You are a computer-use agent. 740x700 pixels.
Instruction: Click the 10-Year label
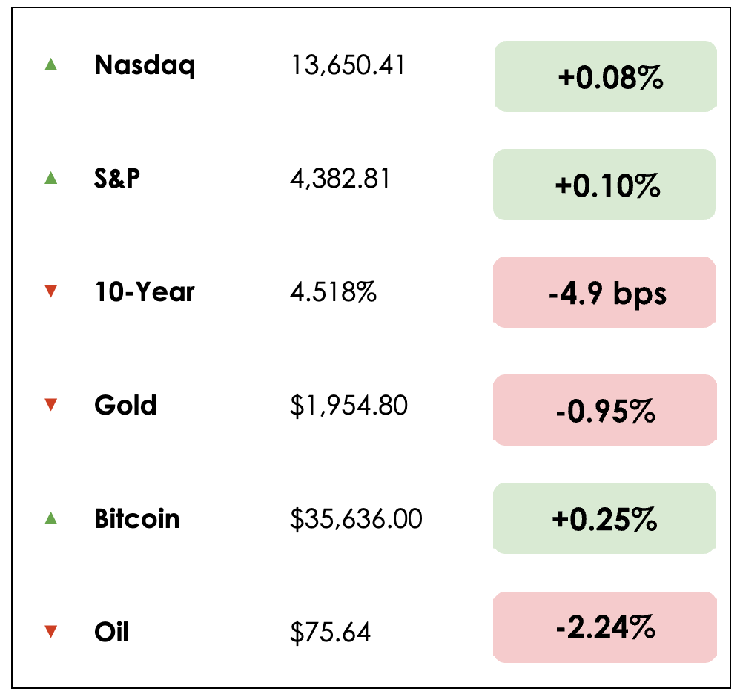click(144, 292)
